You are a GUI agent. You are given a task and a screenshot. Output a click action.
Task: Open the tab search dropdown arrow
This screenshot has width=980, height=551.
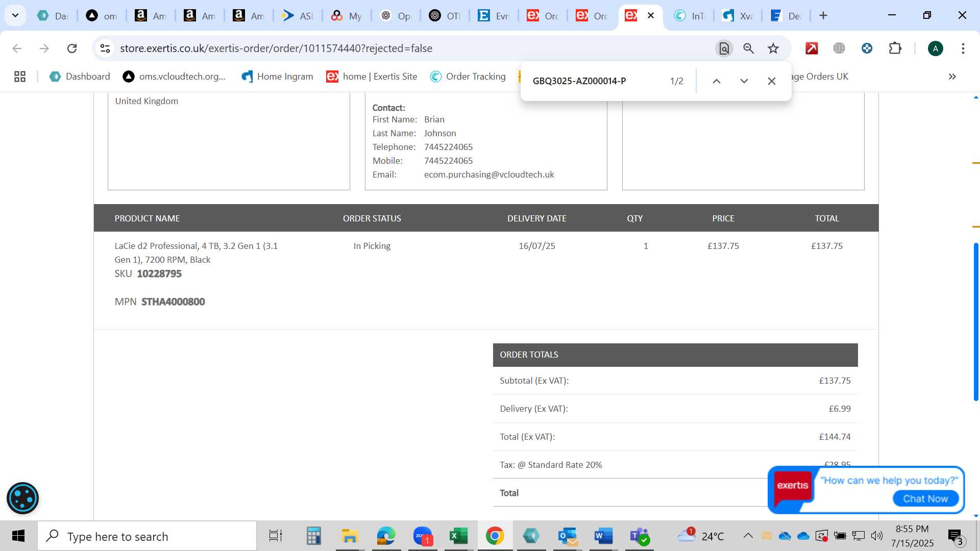tap(15, 15)
